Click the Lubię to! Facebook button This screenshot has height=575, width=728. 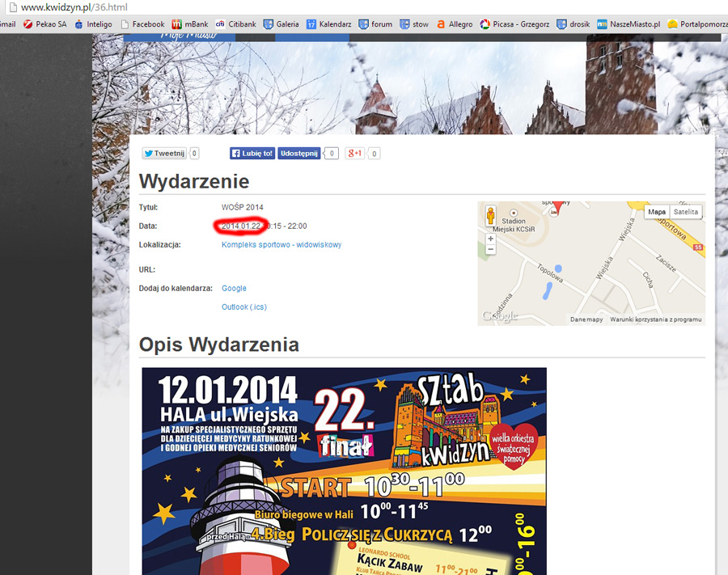click(252, 153)
